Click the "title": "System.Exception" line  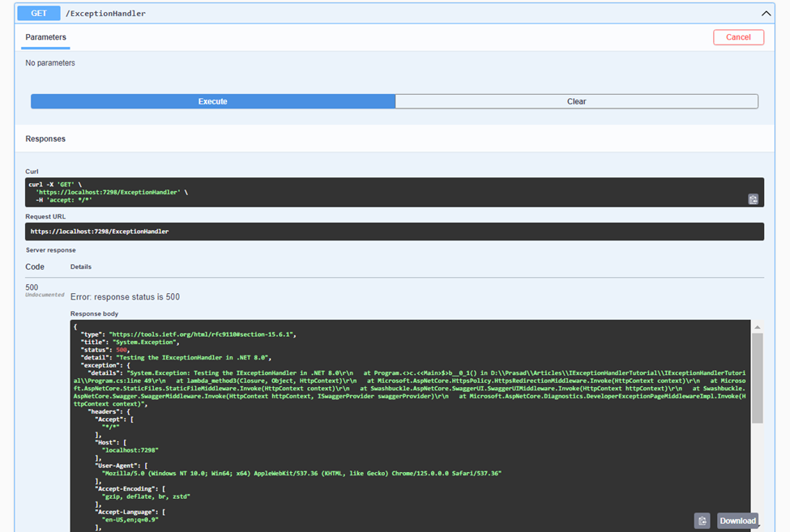(x=130, y=343)
